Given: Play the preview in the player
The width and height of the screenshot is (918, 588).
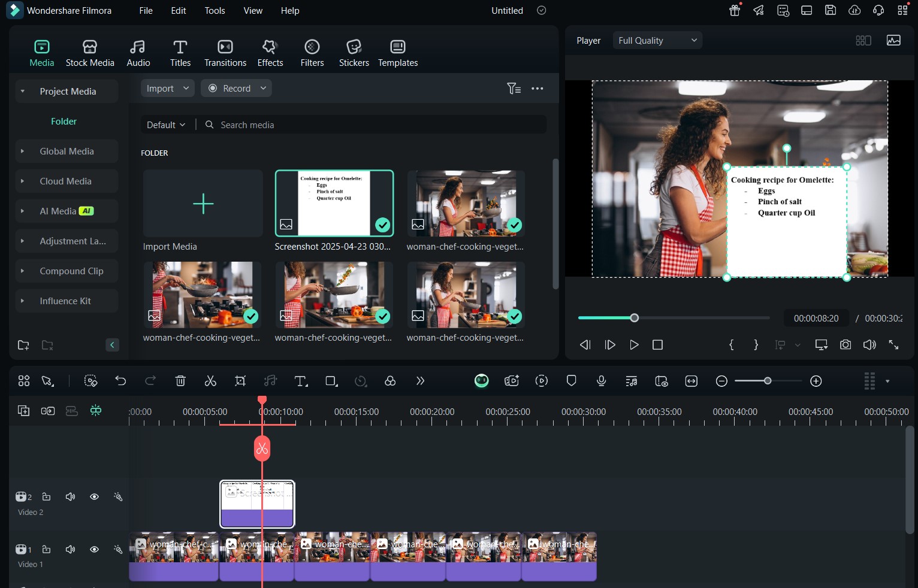Looking at the screenshot, I should (x=634, y=345).
